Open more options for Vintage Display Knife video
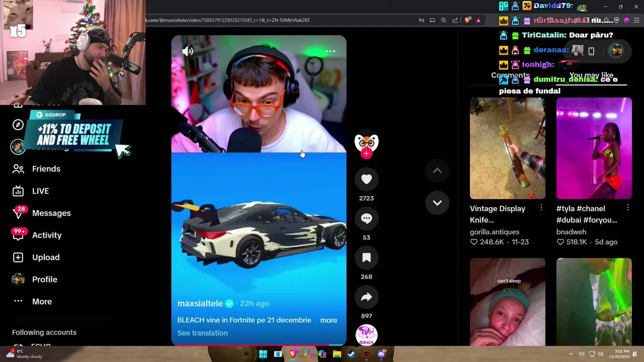 tap(541, 208)
